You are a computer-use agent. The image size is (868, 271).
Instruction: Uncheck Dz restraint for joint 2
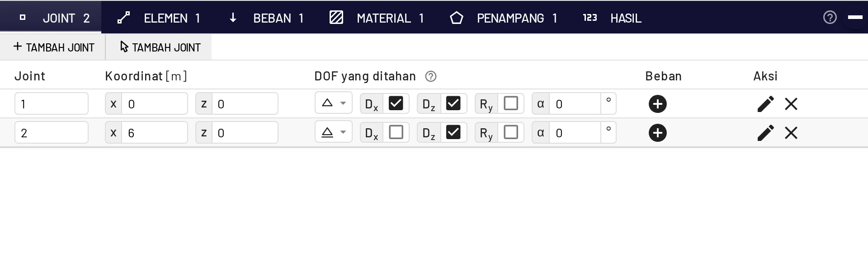[453, 132]
